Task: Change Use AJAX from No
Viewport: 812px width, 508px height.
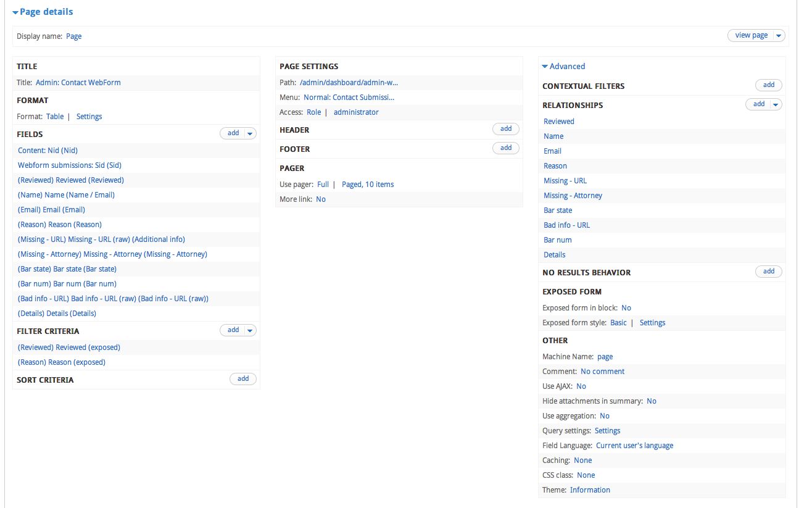Action: click(581, 386)
